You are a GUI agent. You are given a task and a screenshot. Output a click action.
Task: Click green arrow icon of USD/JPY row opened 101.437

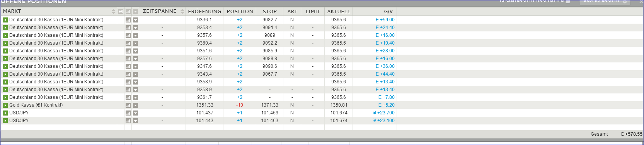point(5,113)
